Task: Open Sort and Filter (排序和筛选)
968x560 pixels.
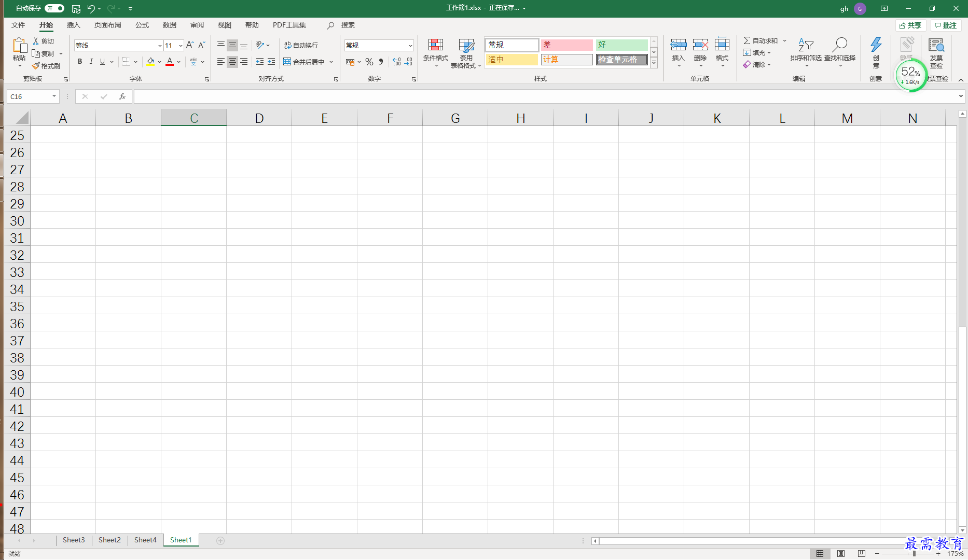Action: coord(806,52)
